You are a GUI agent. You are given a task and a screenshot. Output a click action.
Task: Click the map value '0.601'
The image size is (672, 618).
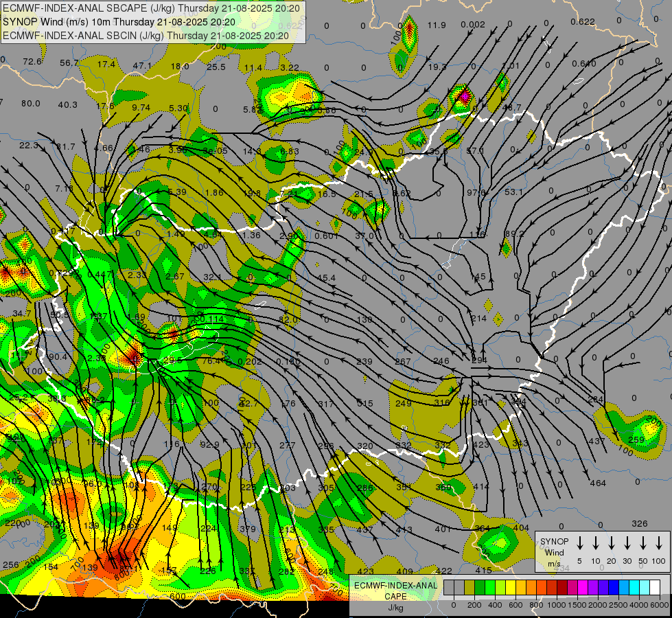pos(327,236)
